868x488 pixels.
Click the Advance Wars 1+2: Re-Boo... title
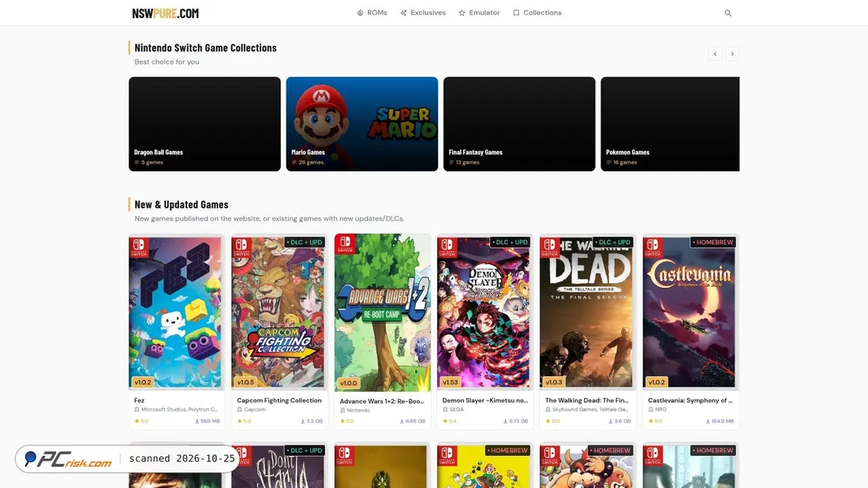pos(382,401)
